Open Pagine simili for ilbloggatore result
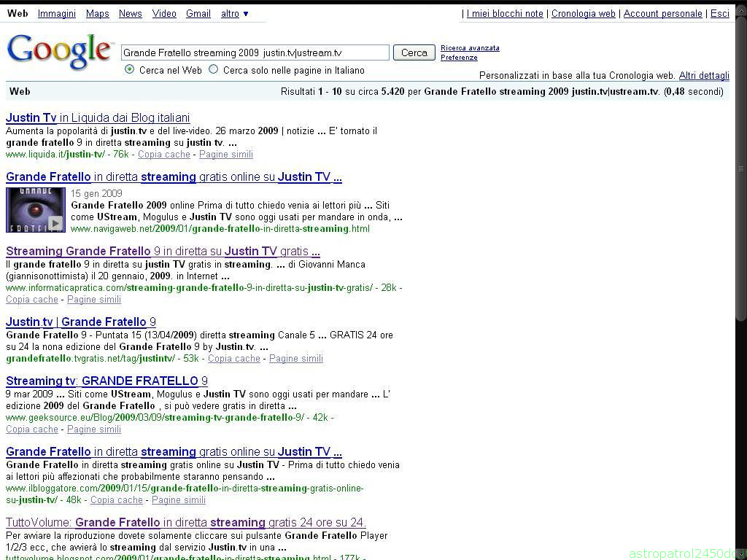Screen dimensions: 747x560 pos(179,500)
